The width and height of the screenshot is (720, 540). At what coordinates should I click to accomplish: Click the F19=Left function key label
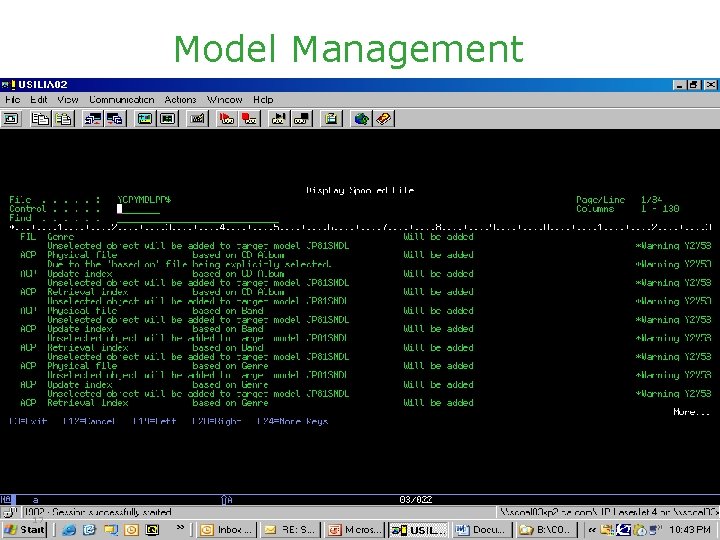point(154,421)
